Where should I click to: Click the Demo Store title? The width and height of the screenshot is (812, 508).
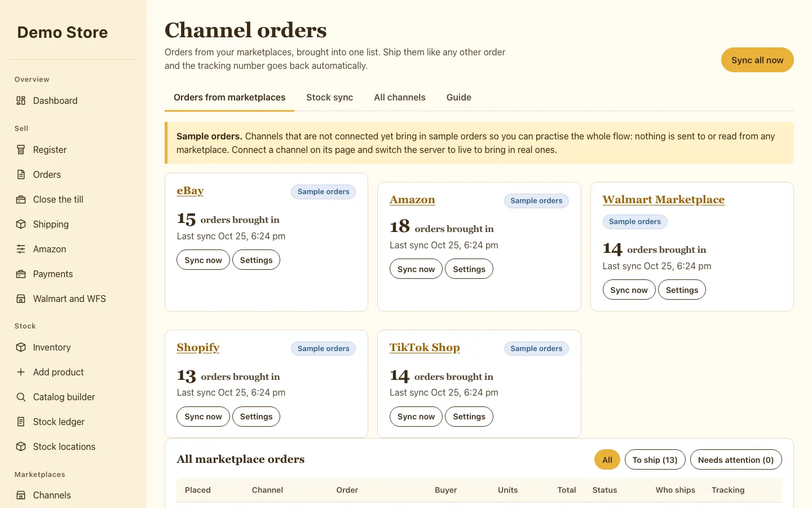click(x=63, y=32)
